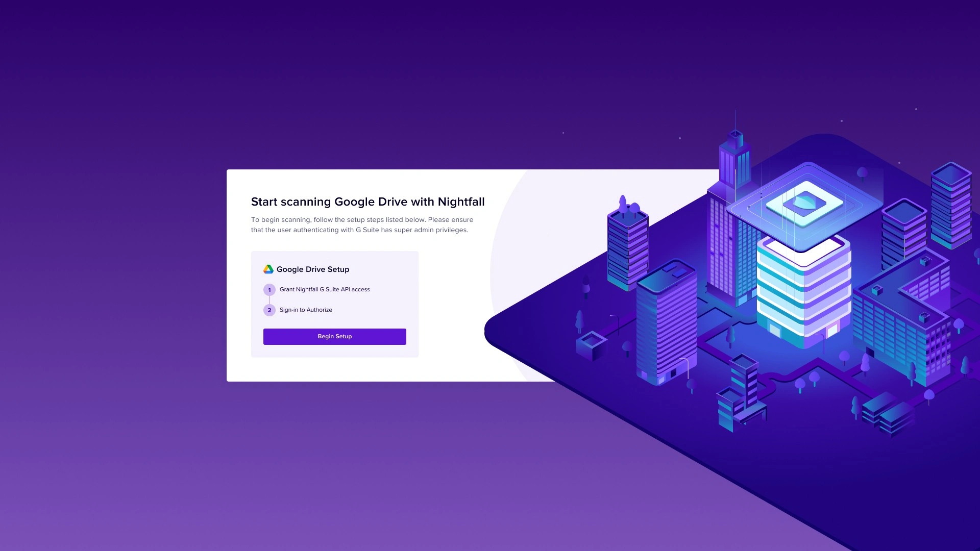Viewport: 980px width, 551px height.
Task: Click the small cube building at city's left edge
Action: click(592, 345)
